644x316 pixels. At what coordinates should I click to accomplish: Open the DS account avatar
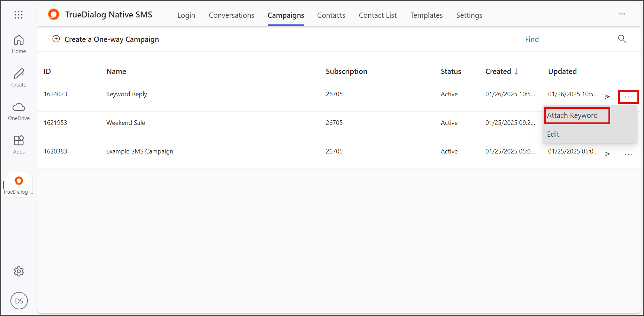pos(19,301)
